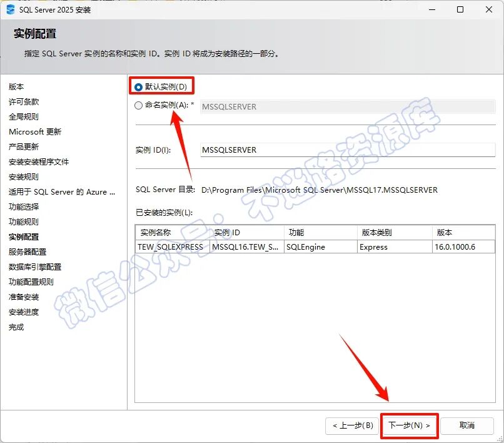The image size is (504, 443).
Task: Sort by 版本类别 column header
Action: 395,232
